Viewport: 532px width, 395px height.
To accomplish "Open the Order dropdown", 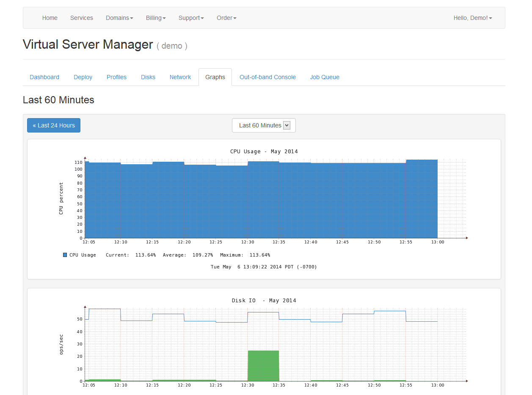I will pyautogui.click(x=226, y=18).
